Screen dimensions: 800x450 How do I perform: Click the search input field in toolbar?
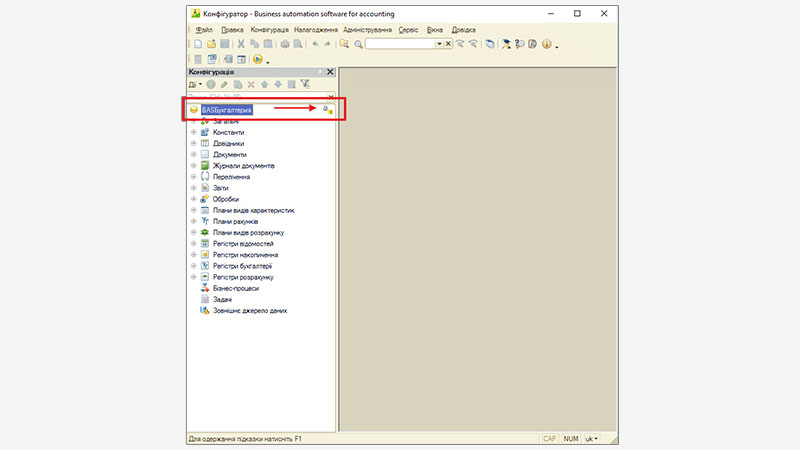400,44
